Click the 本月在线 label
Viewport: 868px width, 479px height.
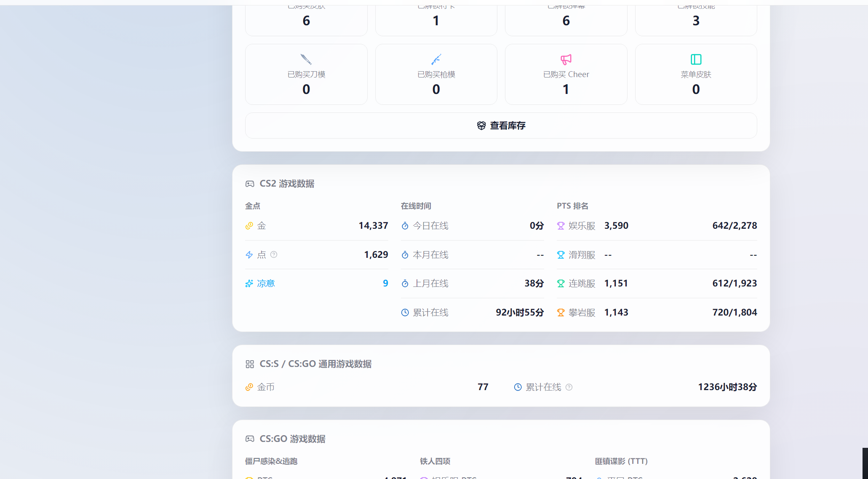click(x=430, y=255)
